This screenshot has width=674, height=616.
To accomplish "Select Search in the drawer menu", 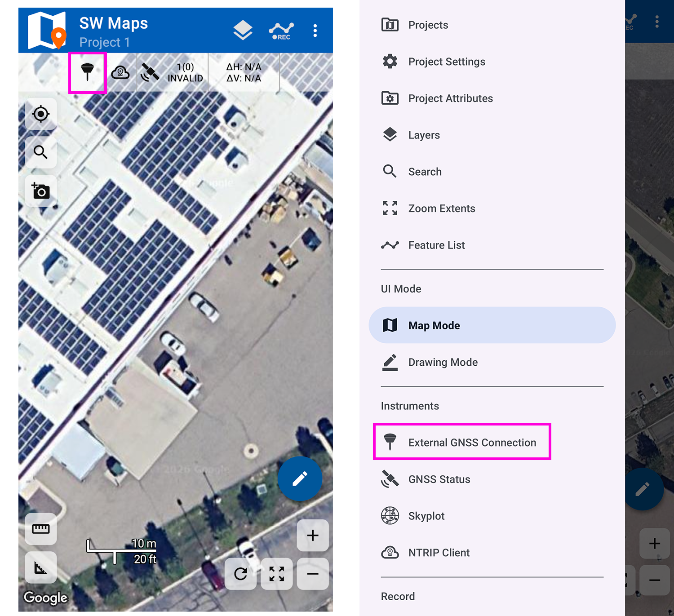I will [492, 172].
